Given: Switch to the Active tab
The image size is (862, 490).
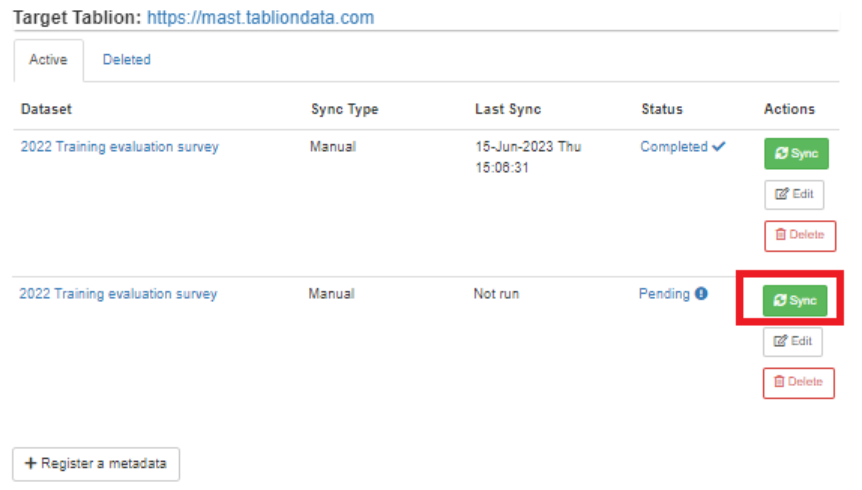Looking at the screenshot, I should (x=48, y=60).
